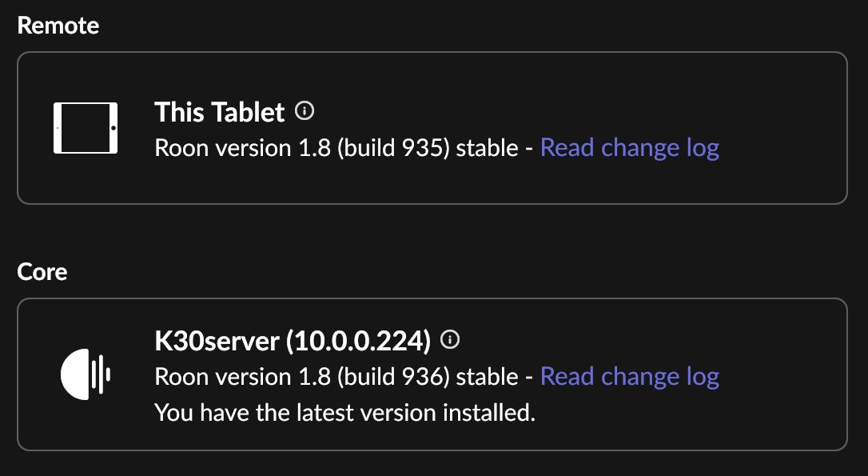Screen dimensions: 868x476
Task: Click the latest version installed message
Action: (344, 413)
